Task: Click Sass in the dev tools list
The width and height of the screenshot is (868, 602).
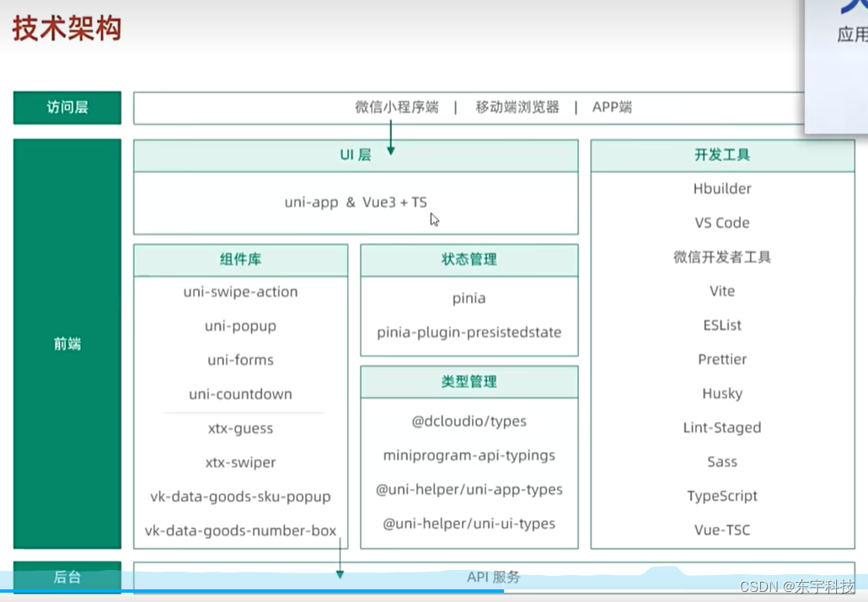Action: [722, 462]
